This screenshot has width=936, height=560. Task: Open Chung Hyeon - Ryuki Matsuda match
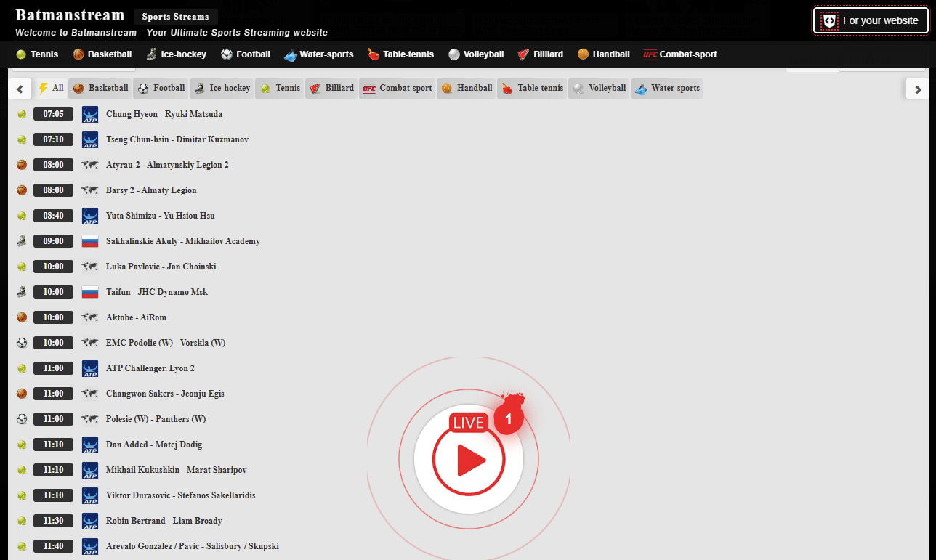point(164,114)
